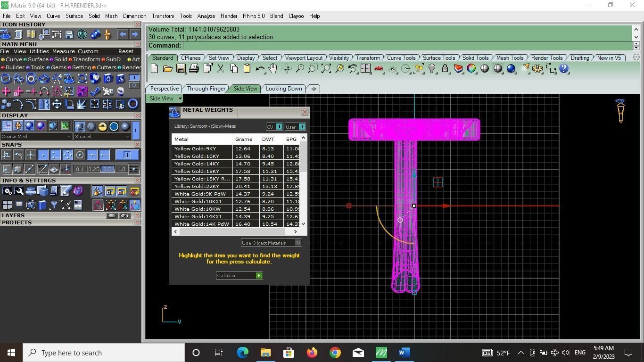Open the Measure item in Main Menu
The height and width of the screenshot is (362, 644).
pyautogui.click(x=64, y=51)
